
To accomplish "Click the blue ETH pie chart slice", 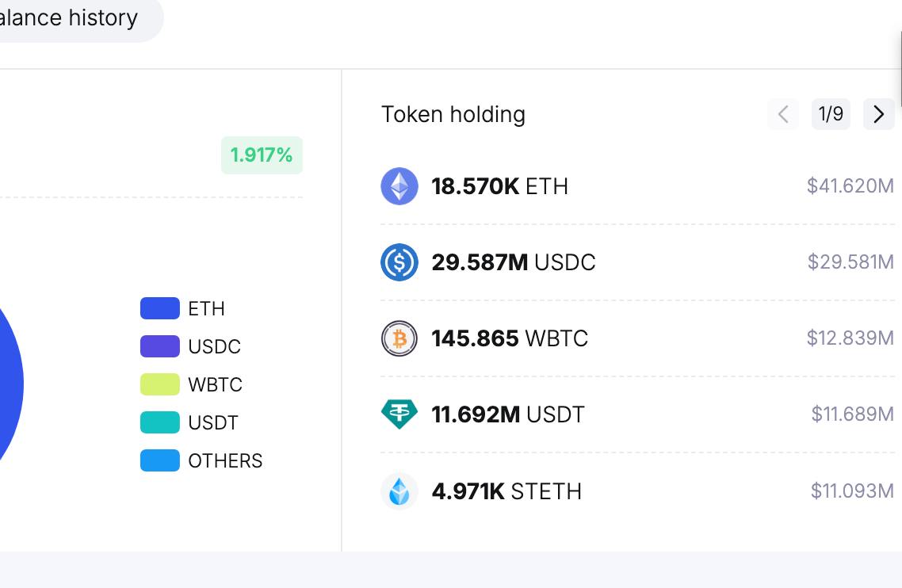I will (x=9, y=384).
